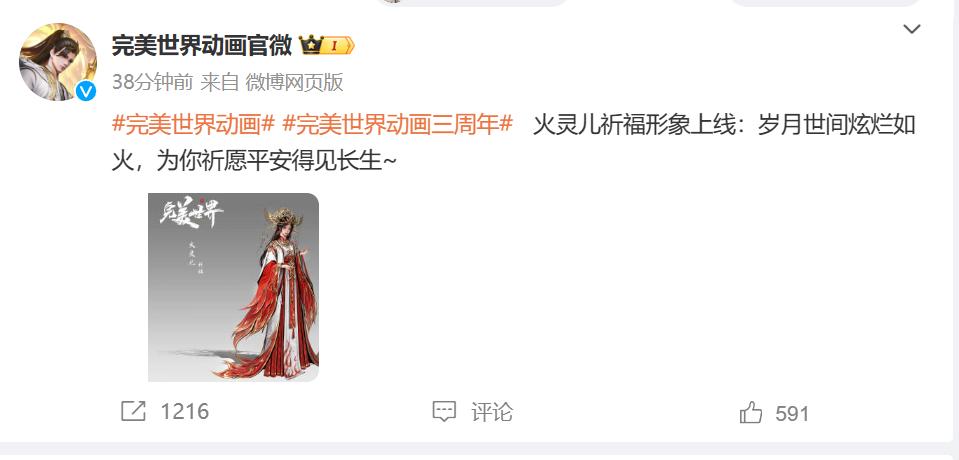The width and height of the screenshot is (959, 460).
Task: Click the partially visible pill button at top right
Action: pos(826,3)
